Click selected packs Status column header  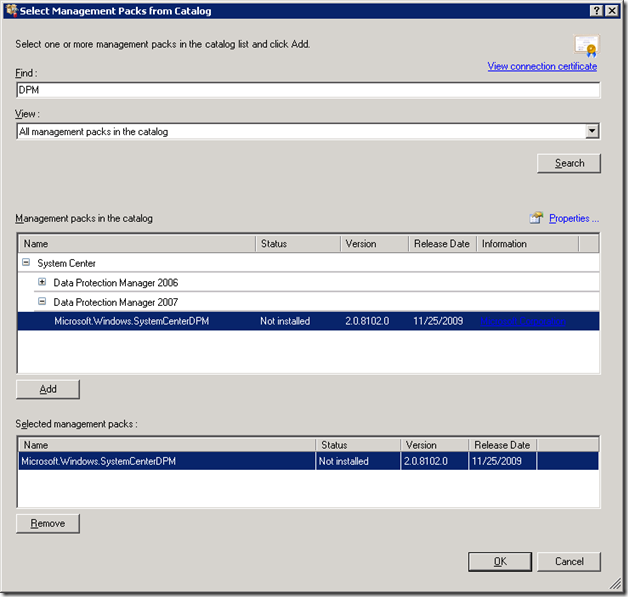click(x=358, y=445)
